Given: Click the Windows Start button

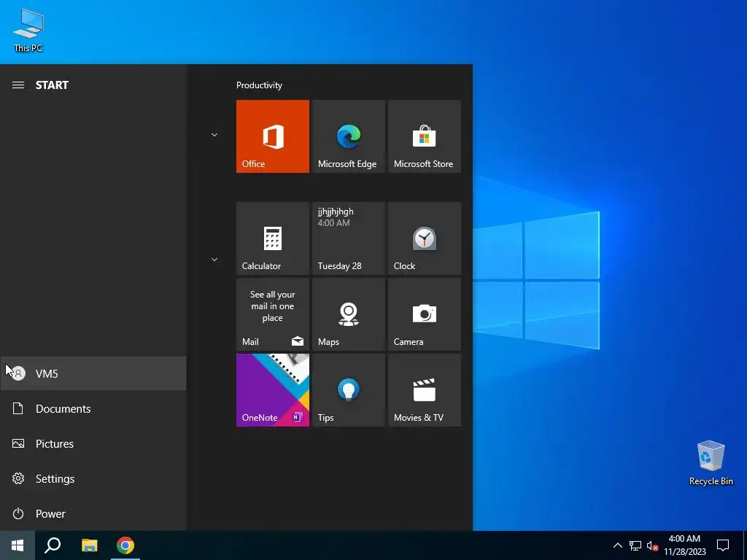Looking at the screenshot, I should coord(18,545).
